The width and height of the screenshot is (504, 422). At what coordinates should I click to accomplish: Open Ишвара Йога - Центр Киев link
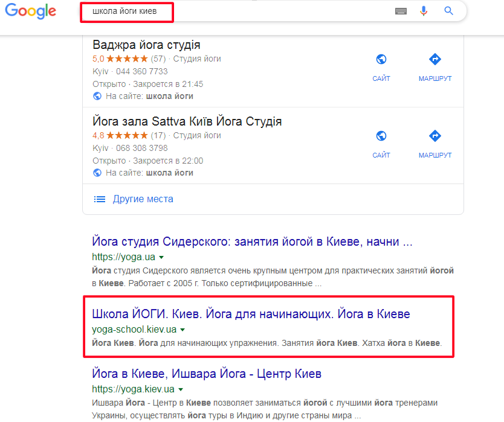tap(206, 374)
